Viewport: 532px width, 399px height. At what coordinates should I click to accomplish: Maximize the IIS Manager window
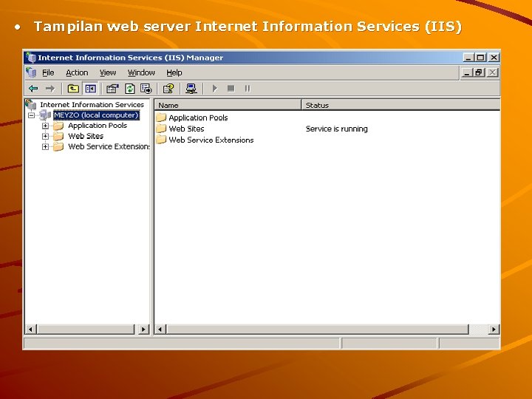point(480,58)
